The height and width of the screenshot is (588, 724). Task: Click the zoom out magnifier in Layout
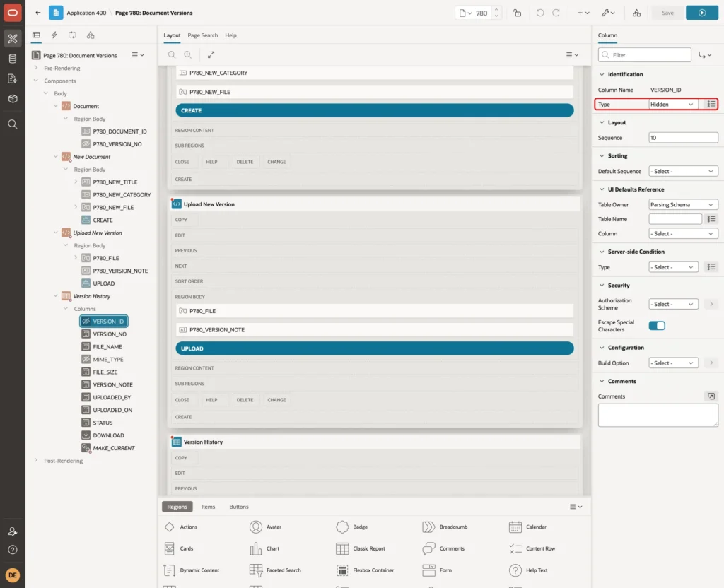[x=172, y=54]
